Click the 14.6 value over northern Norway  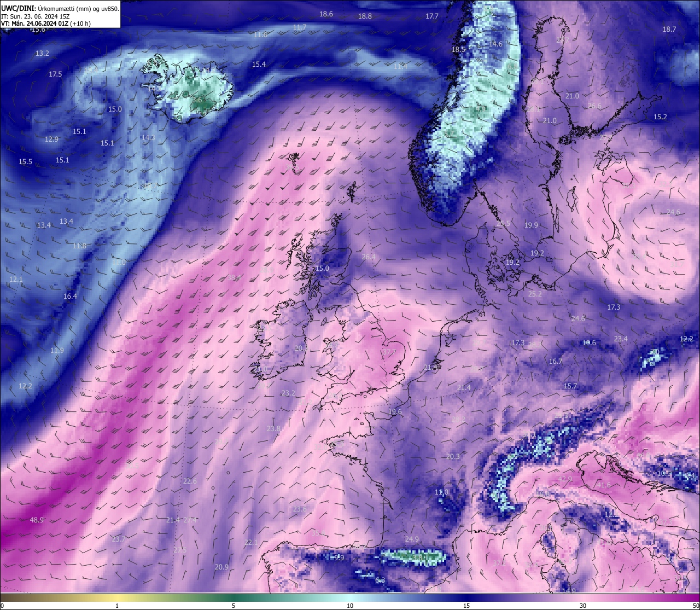tap(495, 44)
